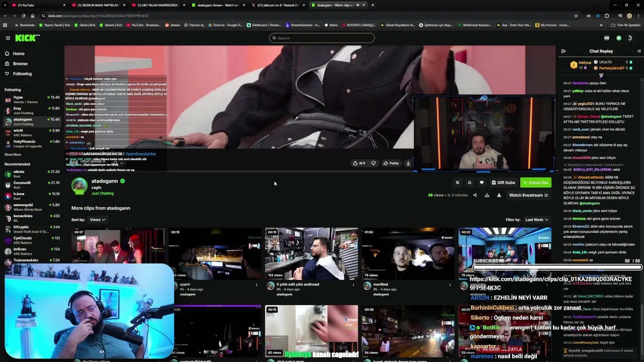Reload the page in browser

point(23,16)
